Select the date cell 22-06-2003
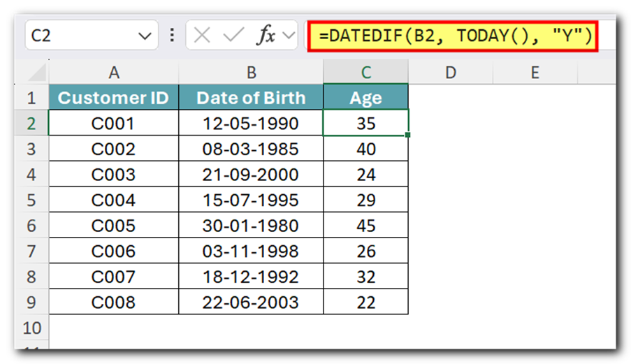 click(251, 302)
